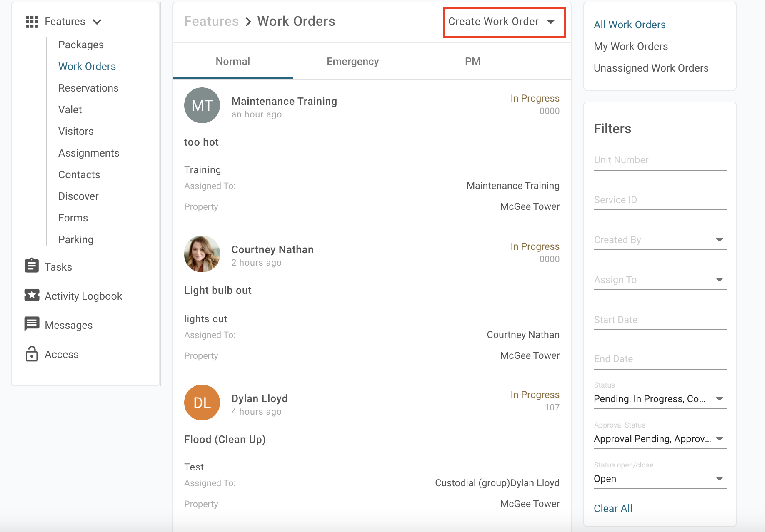
Task: Click the Clear All filters link
Action: 613,508
